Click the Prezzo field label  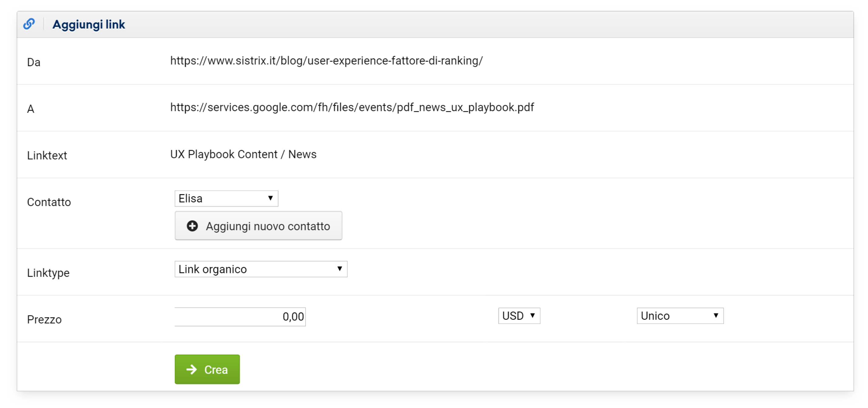click(x=44, y=319)
